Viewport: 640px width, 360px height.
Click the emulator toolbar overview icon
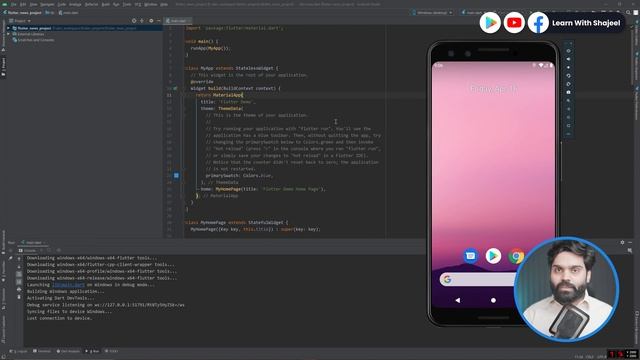click(568, 126)
